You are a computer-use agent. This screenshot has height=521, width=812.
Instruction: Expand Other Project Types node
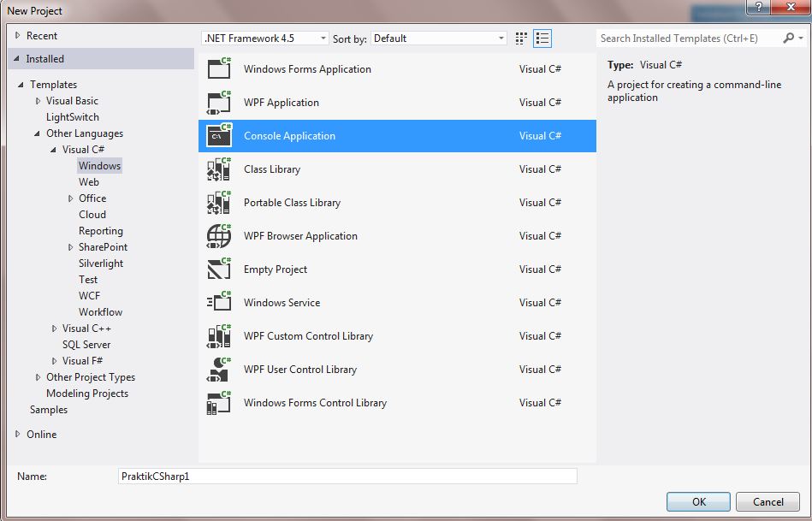[x=38, y=377]
